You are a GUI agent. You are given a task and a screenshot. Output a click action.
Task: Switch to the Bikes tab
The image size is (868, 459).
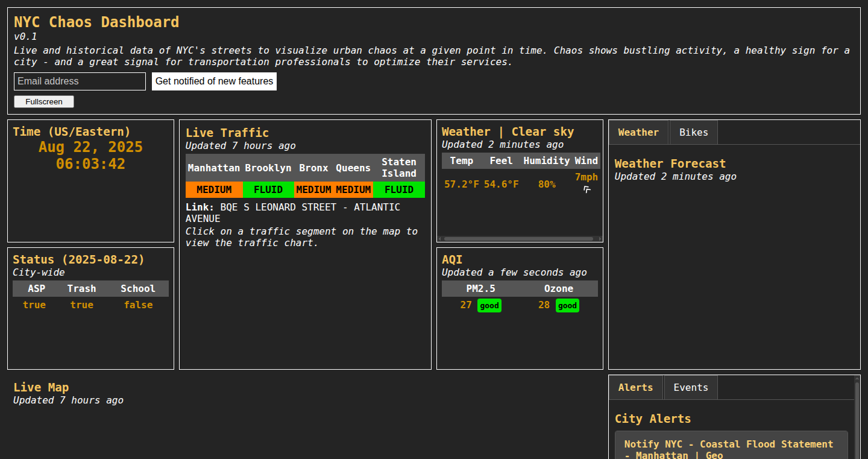694,132
